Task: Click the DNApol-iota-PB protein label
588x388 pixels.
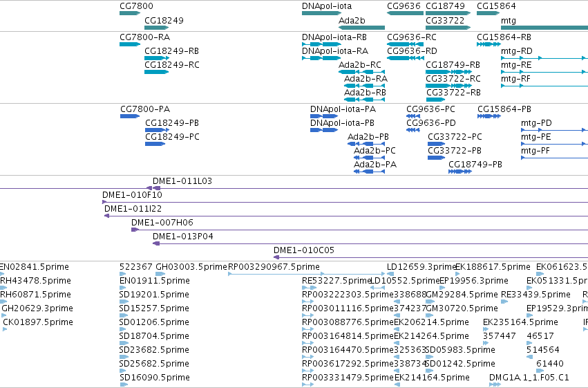Action: (x=343, y=123)
